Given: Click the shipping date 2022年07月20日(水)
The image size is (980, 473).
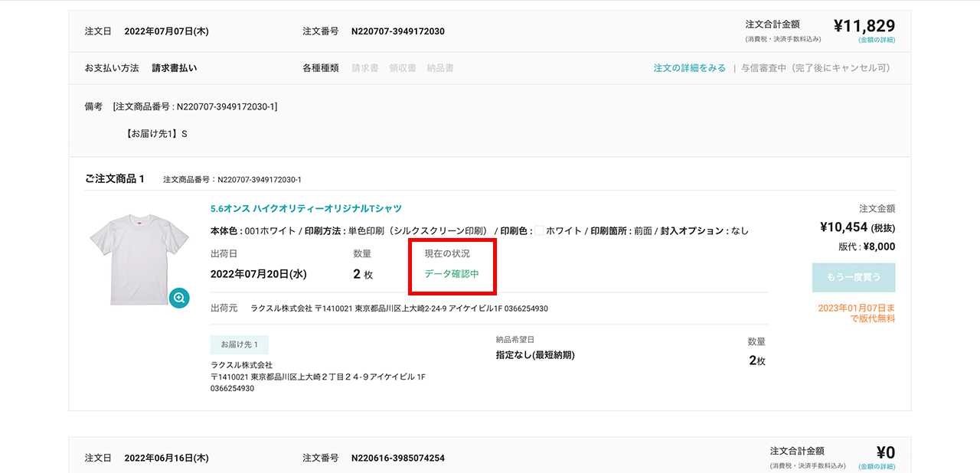Looking at the screenshot, I should click(x=259, y=274).
